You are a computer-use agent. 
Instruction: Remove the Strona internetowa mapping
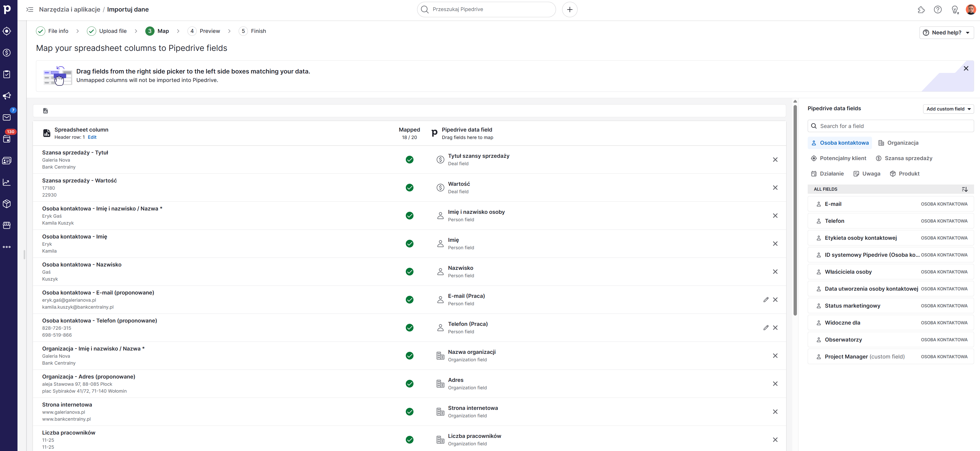[x=775, y=412]
